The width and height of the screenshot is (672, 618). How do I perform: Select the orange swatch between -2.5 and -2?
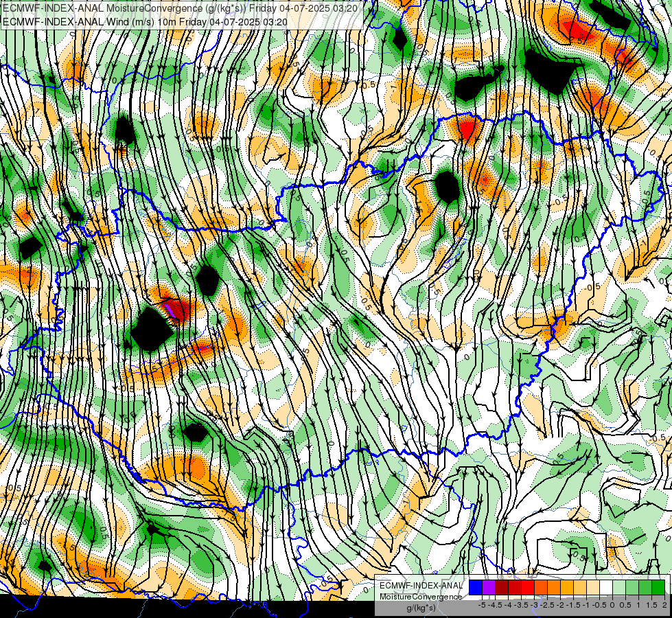point(554,588)
